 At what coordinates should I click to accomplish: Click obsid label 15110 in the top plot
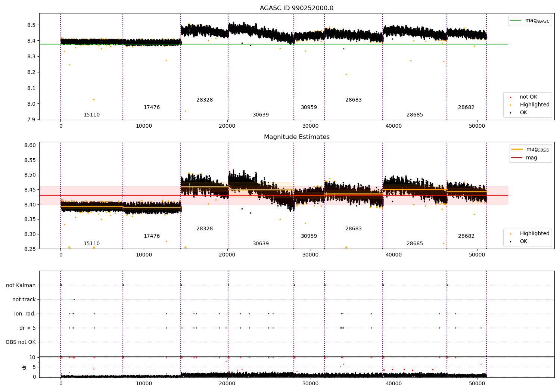tap(91, 115)
